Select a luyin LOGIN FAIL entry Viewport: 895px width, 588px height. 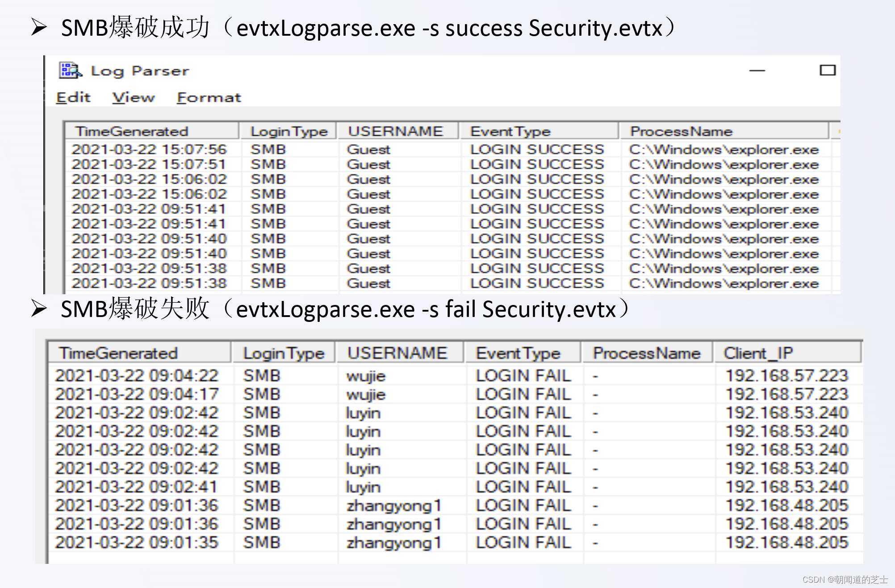pyautogui.click(x=364, y=412)
